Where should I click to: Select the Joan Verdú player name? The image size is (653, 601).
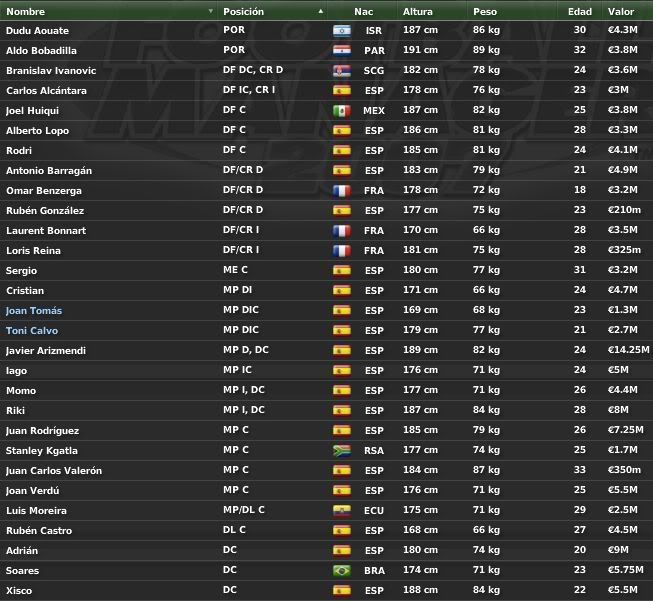click(x=32, y=491)
